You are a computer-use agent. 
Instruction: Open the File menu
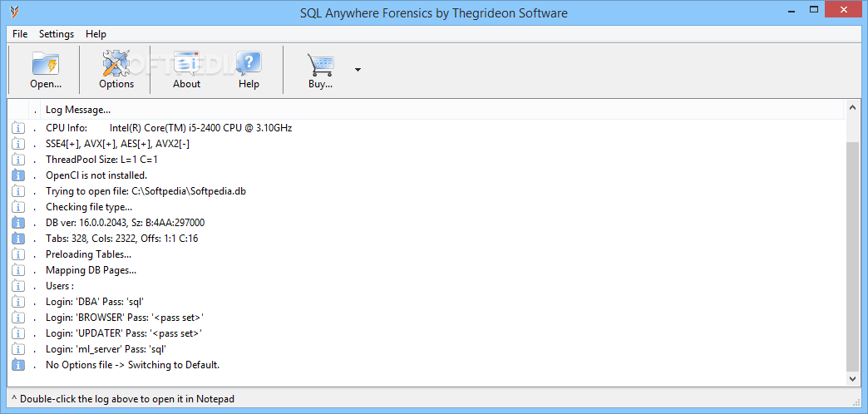[x=20, y=34]
